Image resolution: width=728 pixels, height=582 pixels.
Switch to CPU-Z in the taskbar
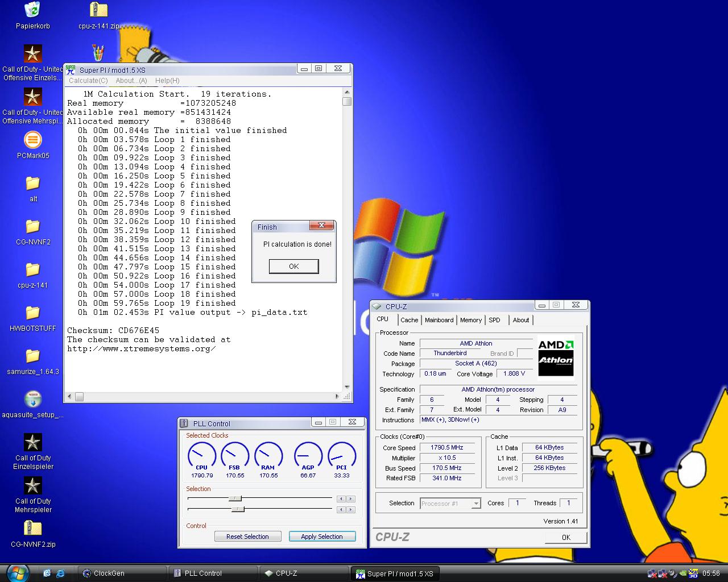[304, 573]
